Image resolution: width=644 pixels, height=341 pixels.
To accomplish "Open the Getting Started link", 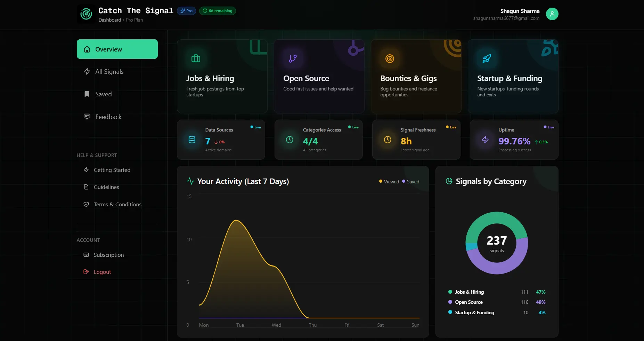I will tap(112, 170).
